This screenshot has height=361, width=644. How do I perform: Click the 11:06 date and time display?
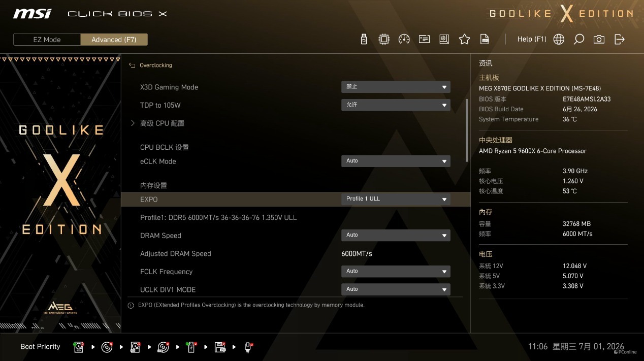pyautogui.click(x=576, y=347)
